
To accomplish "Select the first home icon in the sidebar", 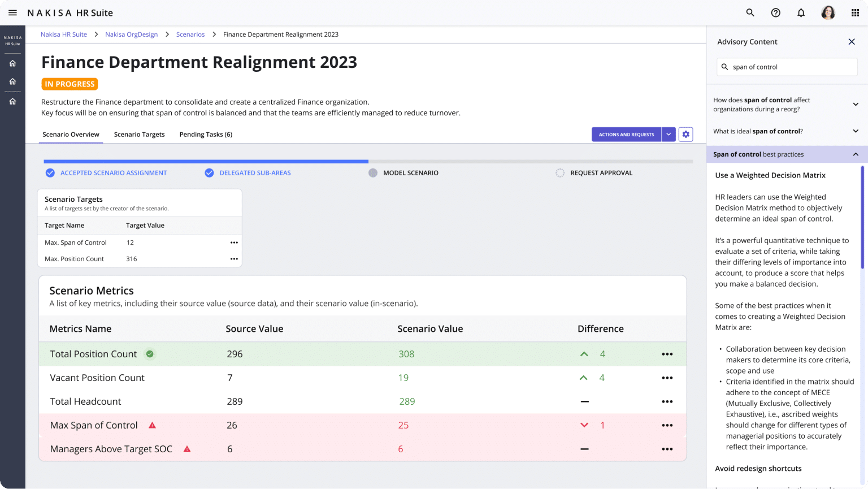I will pyautogui.click(x=12, y=63).
